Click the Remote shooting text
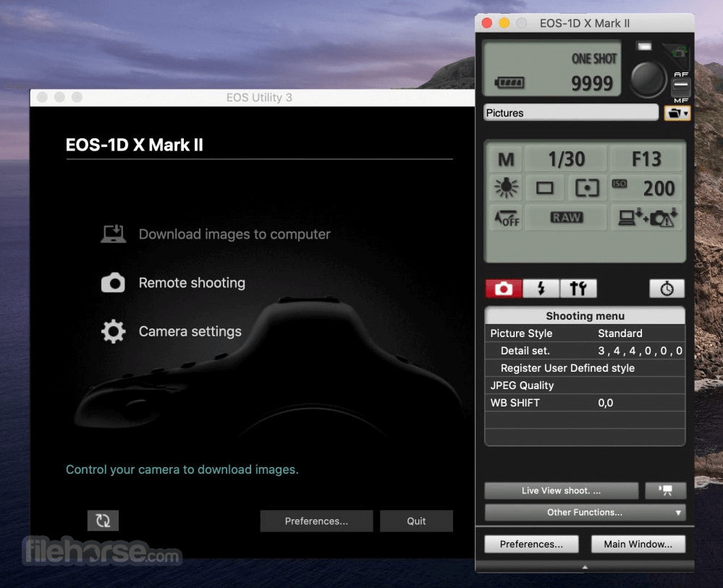Viewport: 723px width, 588px height. (192, 283)
